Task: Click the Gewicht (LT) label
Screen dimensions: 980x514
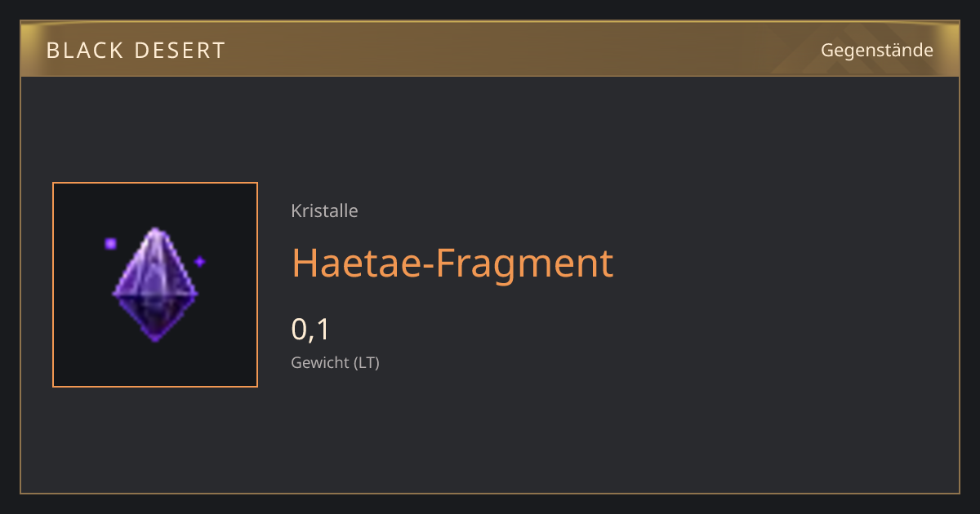Action: coord(335,362)
